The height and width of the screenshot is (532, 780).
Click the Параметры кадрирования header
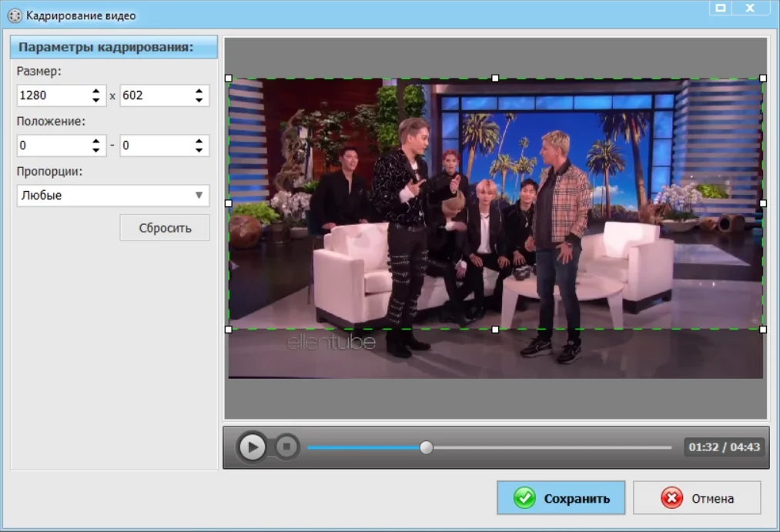[x=114, y=47]
